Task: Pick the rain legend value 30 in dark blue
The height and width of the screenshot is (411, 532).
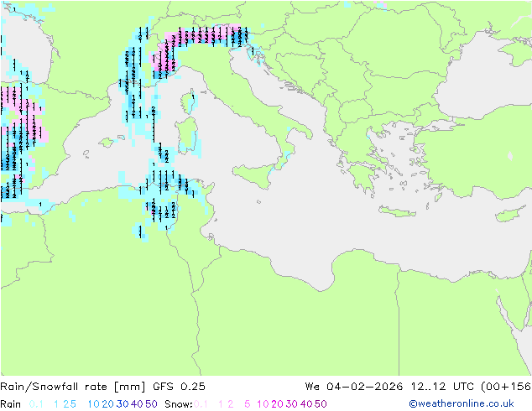Action: 123,404
